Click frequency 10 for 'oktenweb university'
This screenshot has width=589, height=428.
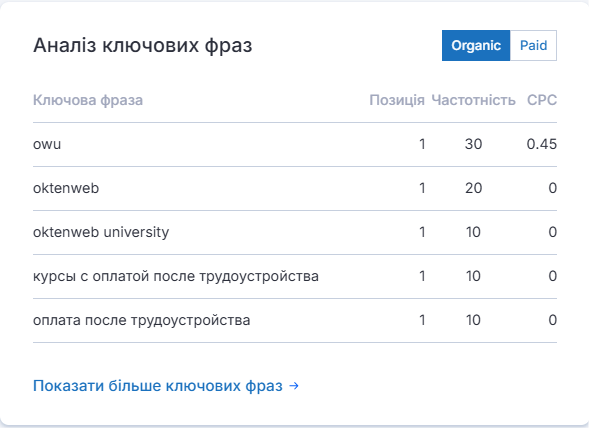point(473,232)
